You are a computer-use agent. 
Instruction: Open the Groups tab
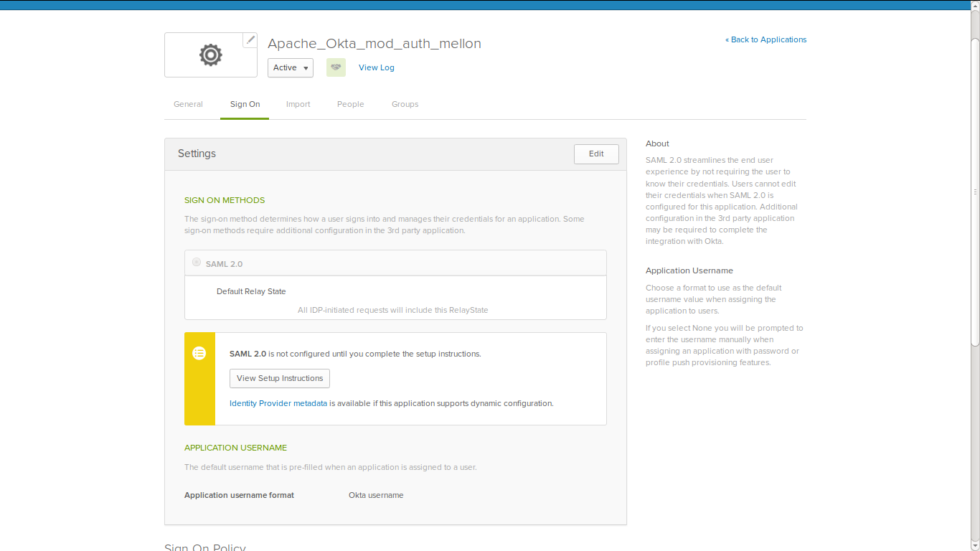click(x=405, y=104)
